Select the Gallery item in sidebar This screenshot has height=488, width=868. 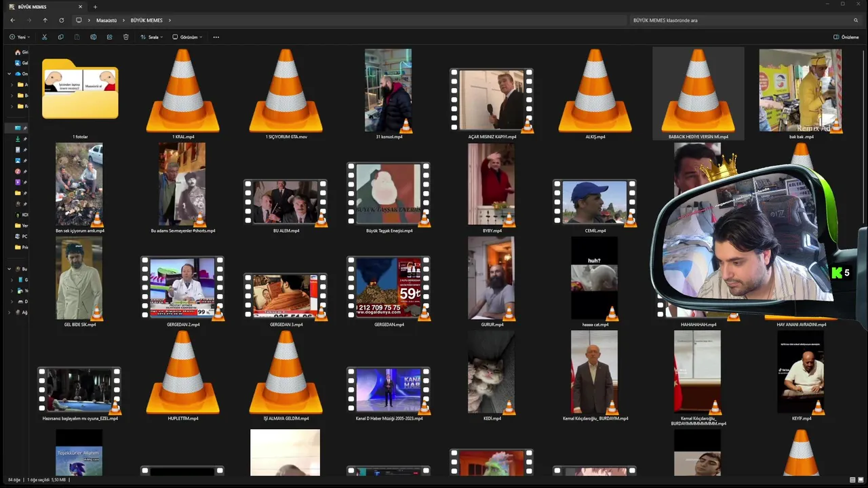[x=22, y=63]
